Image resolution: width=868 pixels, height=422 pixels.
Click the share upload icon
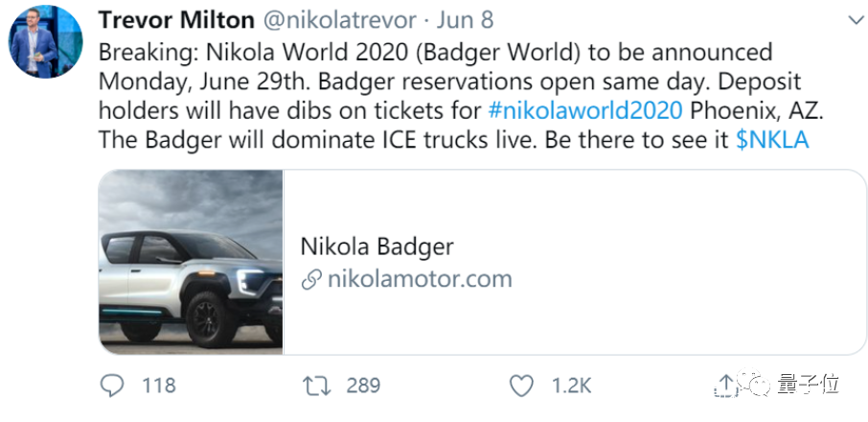[726, 386]
